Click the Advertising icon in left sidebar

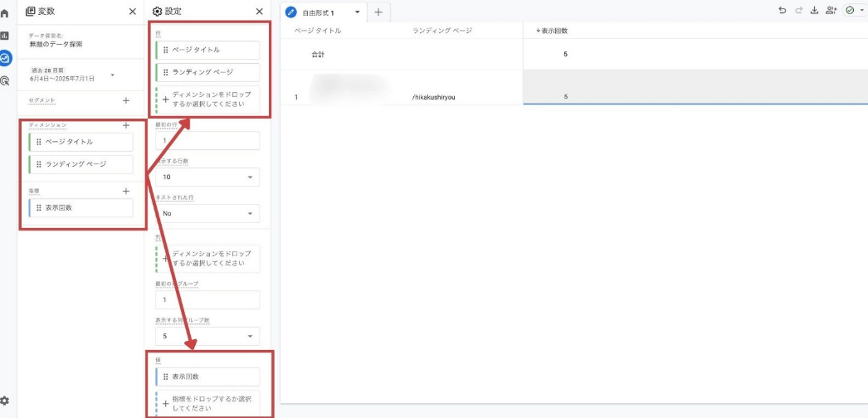coord(5,80)
